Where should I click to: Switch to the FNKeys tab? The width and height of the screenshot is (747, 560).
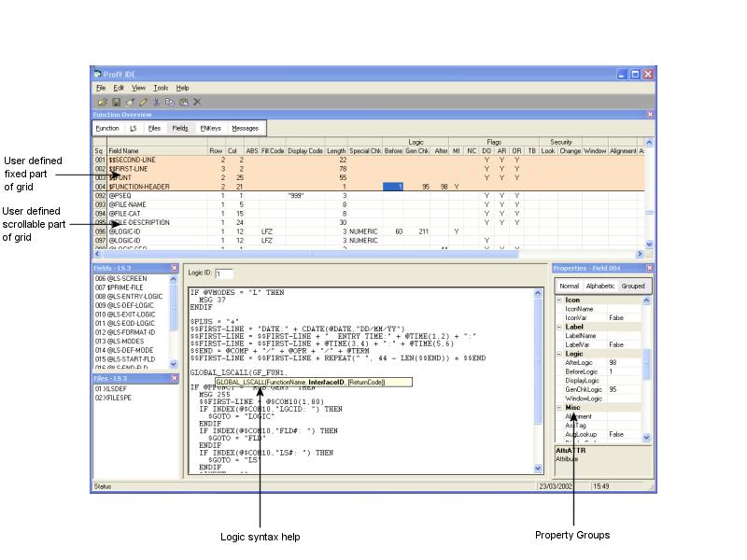tap(211, 129)
